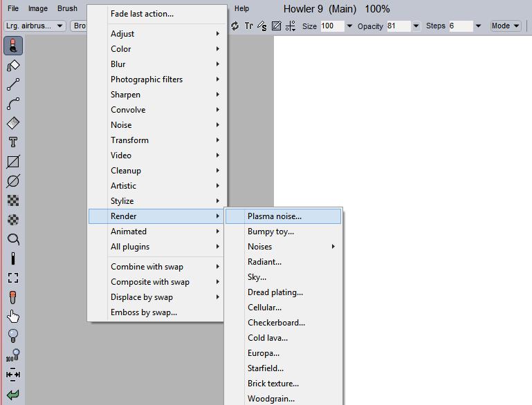Viewport: 532px width, 405px height.
Task: Open the Image menu
Action: click(x=38, y=9)
